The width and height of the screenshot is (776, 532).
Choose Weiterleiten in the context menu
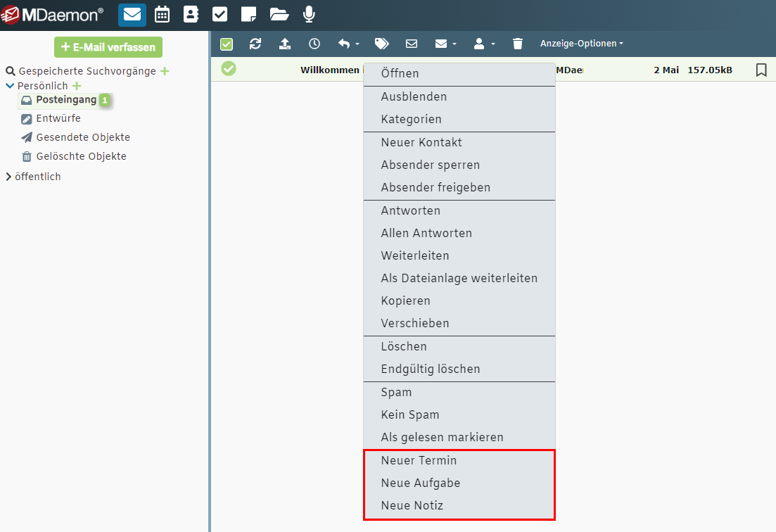[415, 255]
